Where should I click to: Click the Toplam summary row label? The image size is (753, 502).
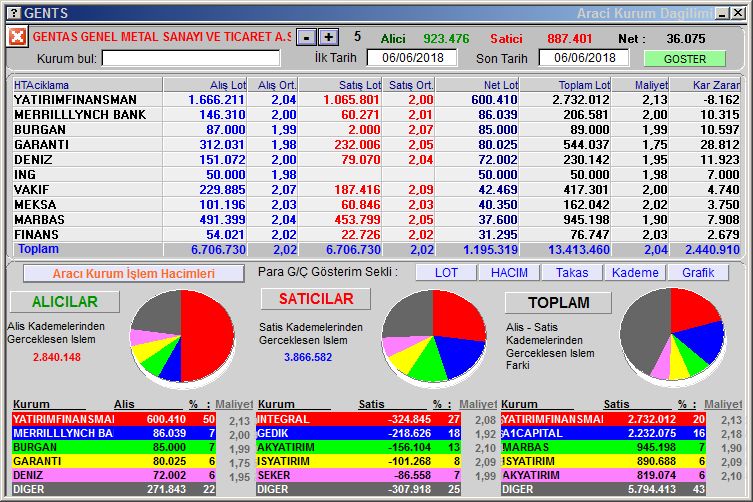(x=38, y=249)
